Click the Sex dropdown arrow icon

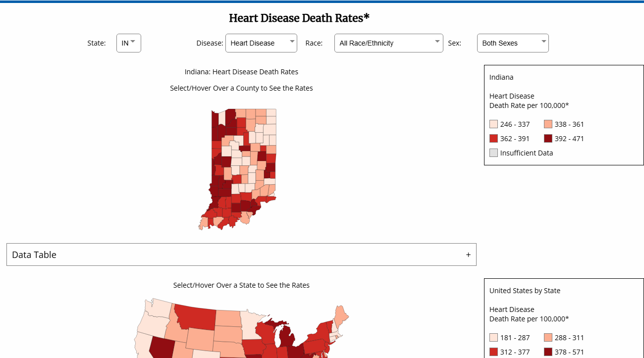click(543, 42)
